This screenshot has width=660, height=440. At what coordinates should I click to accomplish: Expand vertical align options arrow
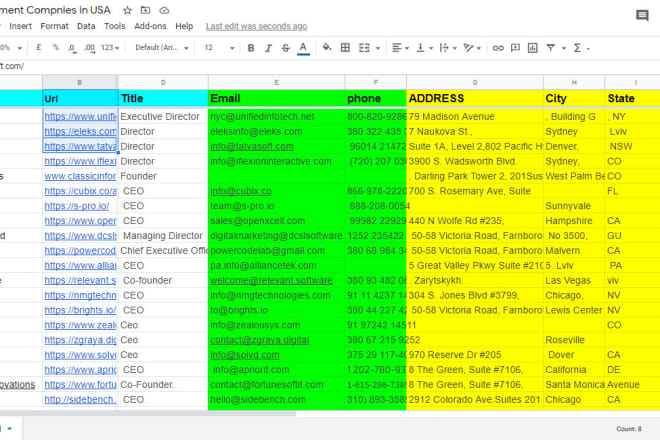pyautogui.click(x=431, y=48)
